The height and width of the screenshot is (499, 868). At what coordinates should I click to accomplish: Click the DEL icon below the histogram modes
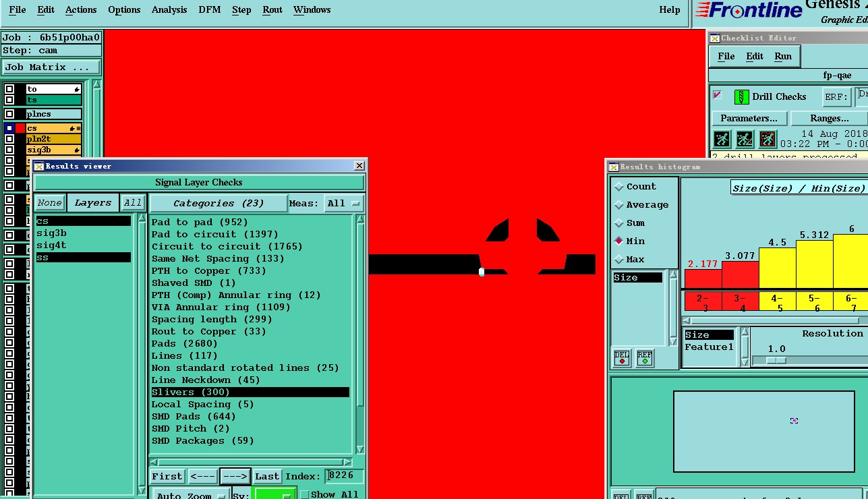click(x=622, y=358)
